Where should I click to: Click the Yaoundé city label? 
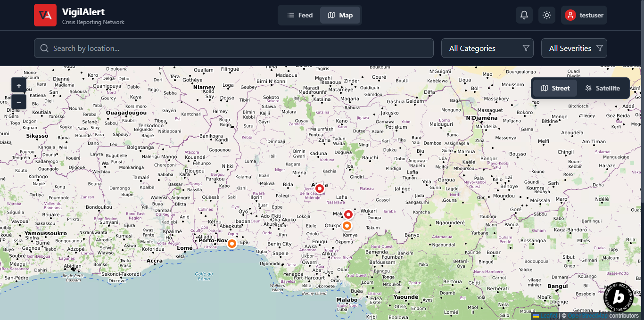coord(406,297)
